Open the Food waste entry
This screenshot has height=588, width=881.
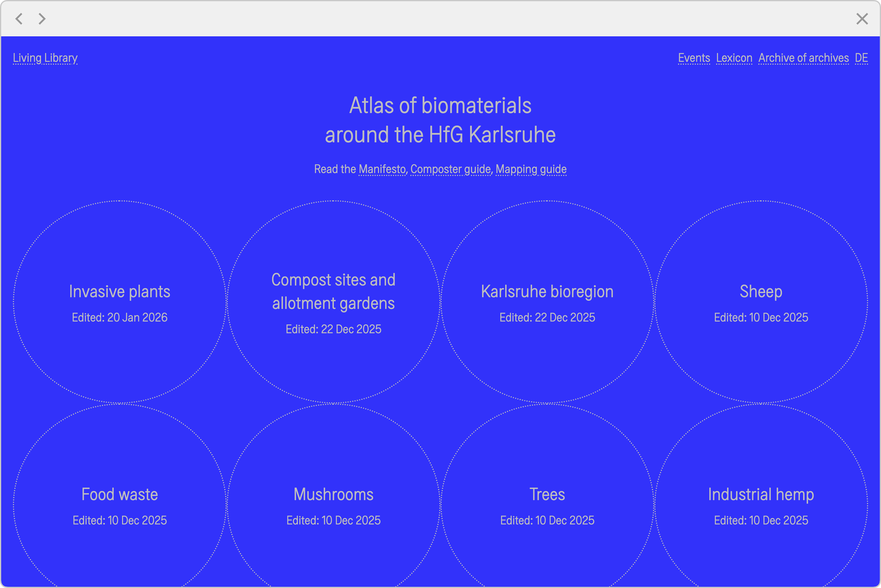point(120,494)
